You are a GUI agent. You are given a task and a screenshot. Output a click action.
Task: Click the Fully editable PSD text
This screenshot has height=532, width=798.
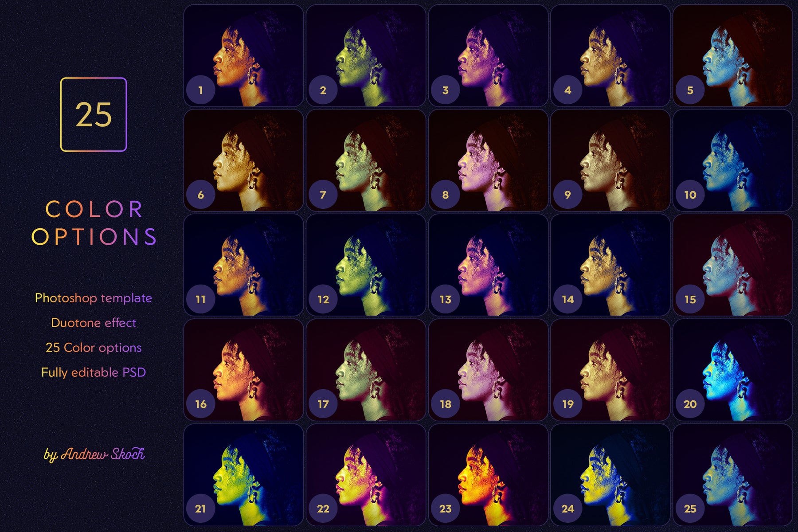tap(94, 372)
